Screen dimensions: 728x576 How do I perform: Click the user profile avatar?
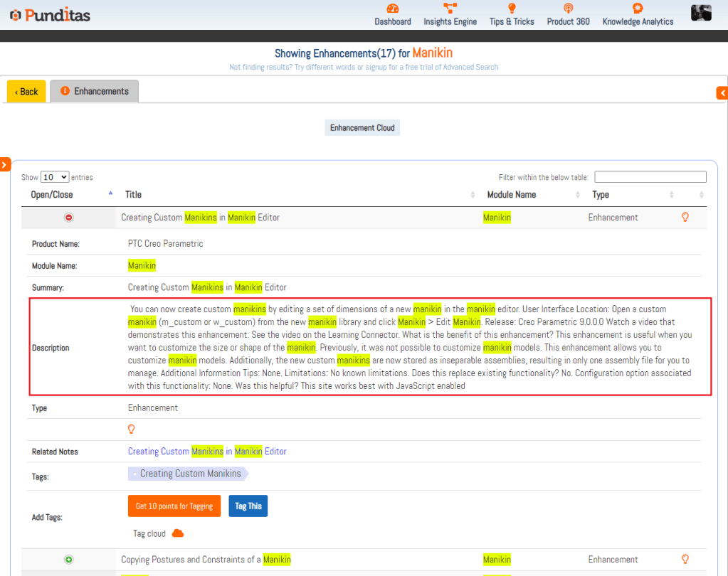[701, 12]
